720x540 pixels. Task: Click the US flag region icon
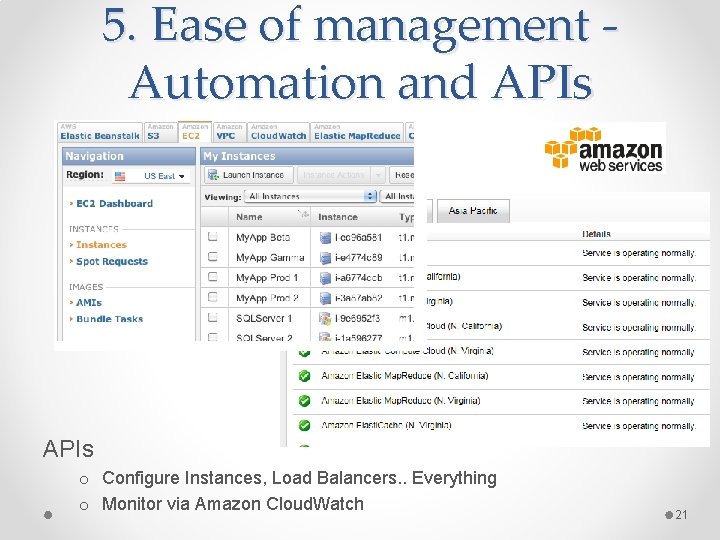[120, 176]
